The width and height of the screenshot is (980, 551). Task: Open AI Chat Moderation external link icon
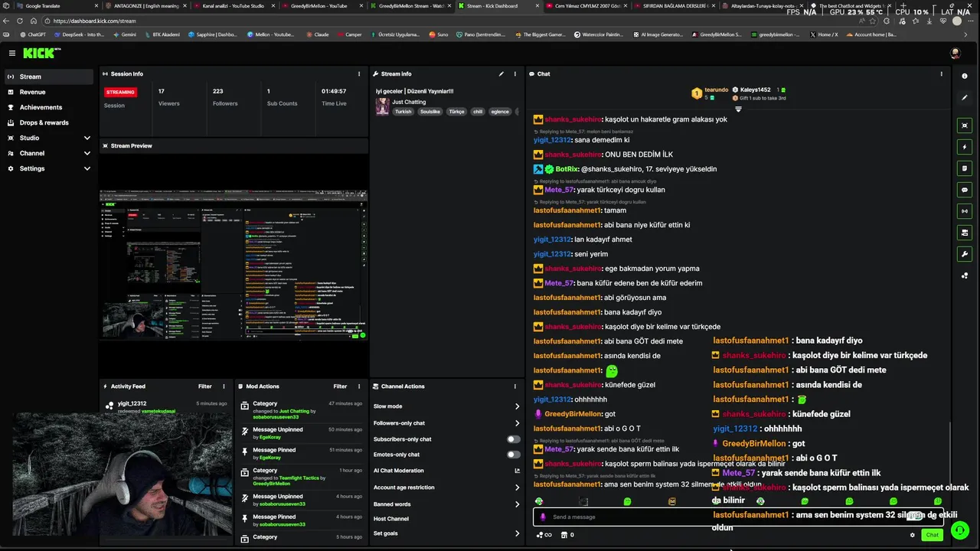click(x=517, y=471)
